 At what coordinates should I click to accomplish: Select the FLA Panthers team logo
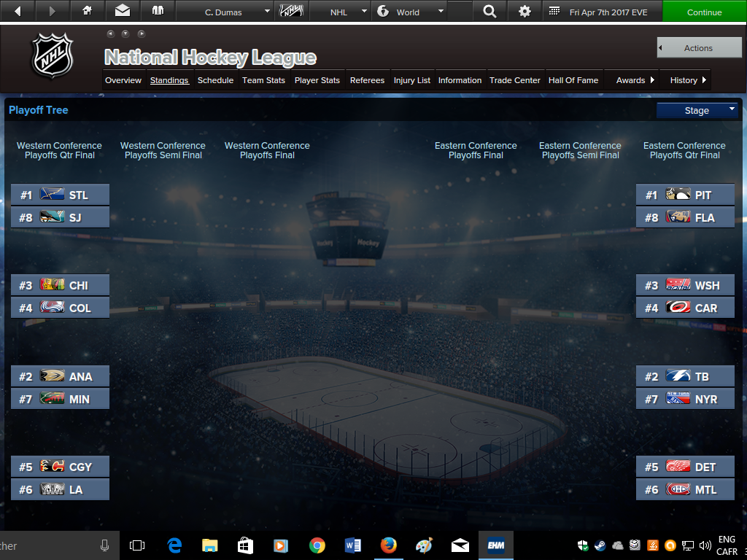(x=678, y=217)
